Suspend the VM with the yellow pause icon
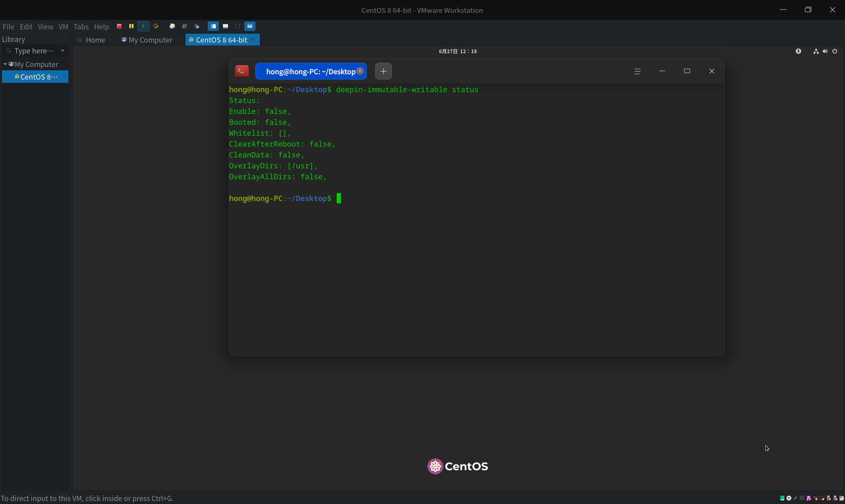The image size is (845, 504). [131, 26]
